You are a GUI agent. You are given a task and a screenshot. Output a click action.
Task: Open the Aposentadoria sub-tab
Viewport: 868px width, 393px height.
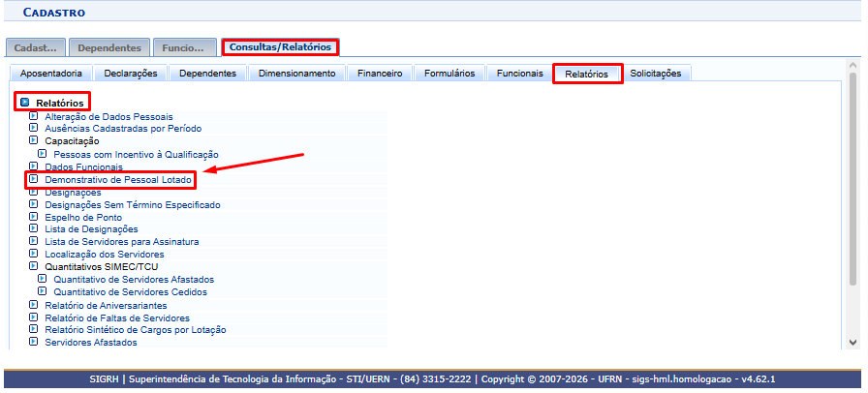pos(51,73)
